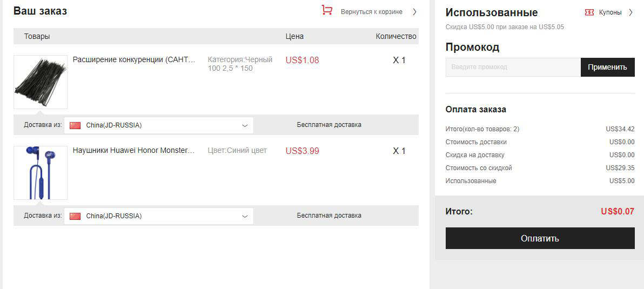Expand shipping origin dropdown for cable ties
The height and width of the screenshot is (289, 644).
[x=158, y=126]
